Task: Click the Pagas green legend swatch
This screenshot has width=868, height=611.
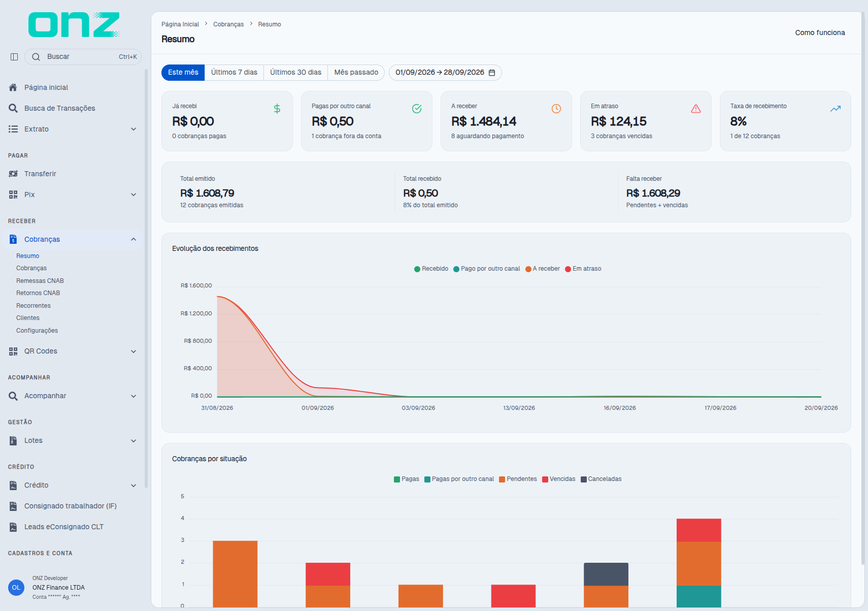Action: [397, 479]
